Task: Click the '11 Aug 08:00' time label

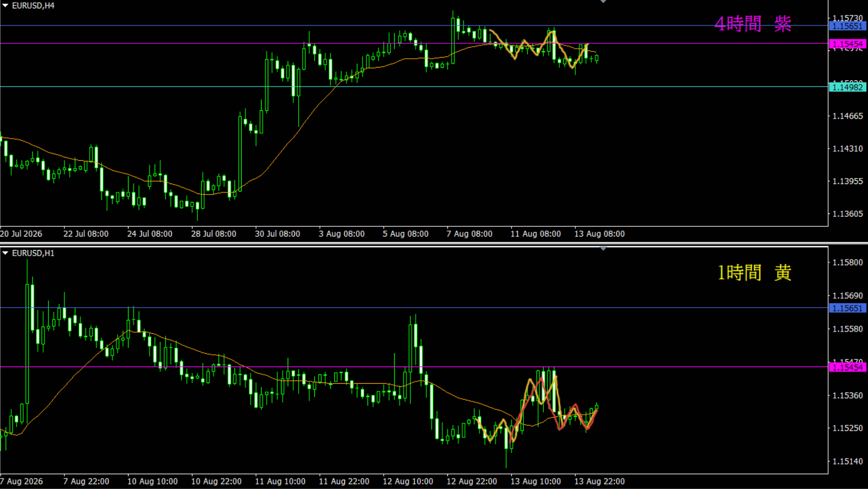Action: (x=535, y=234)
